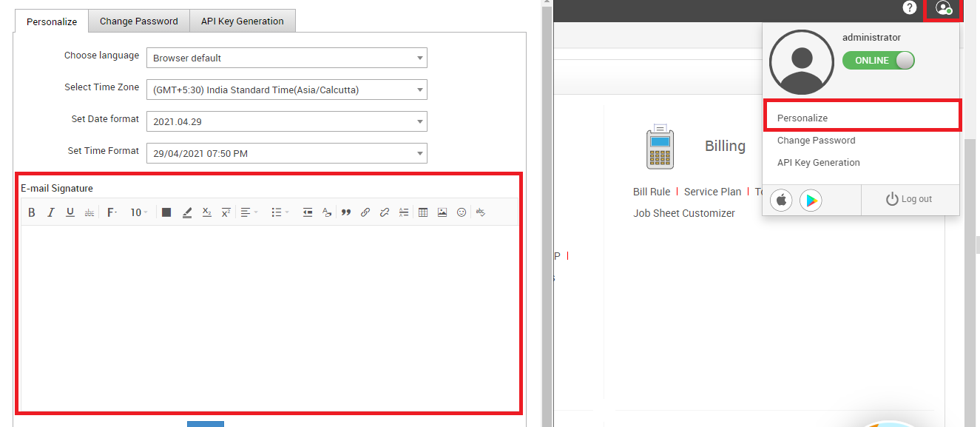
Task: Click the underline formatting icon
Action: [x=70, y=212]
